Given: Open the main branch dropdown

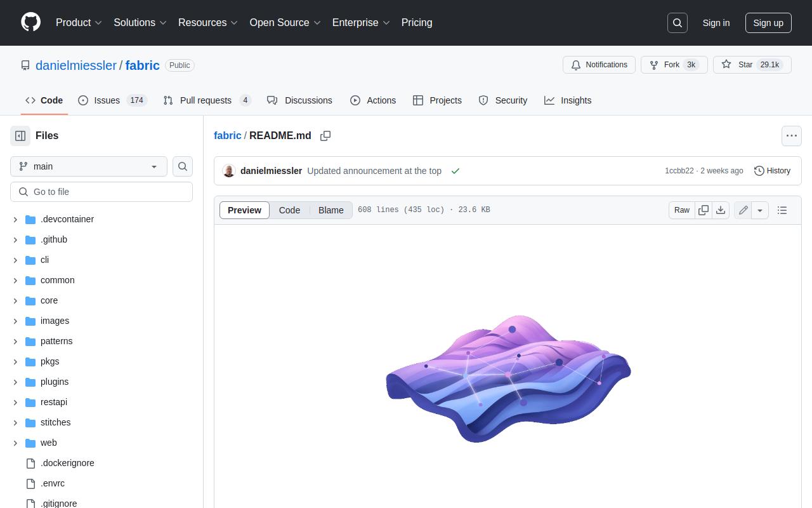Looking at the screenshot, I should pyautogui.click(x=89, y=166).
